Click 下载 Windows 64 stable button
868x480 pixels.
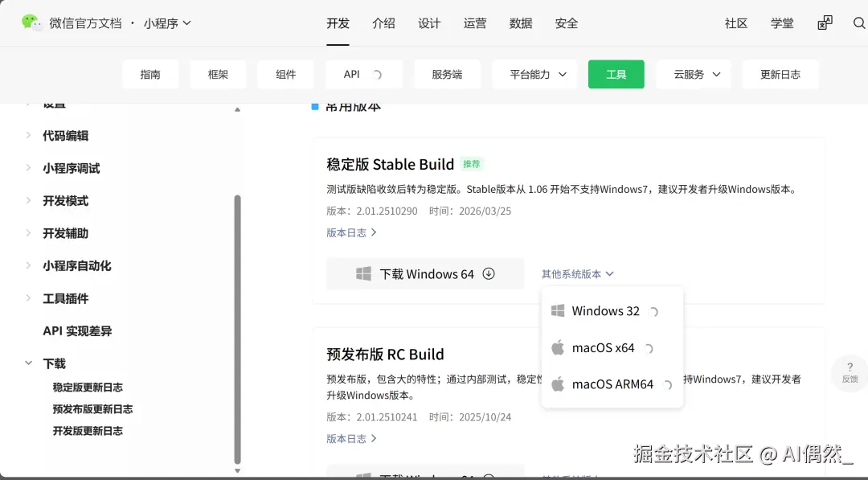425,273
